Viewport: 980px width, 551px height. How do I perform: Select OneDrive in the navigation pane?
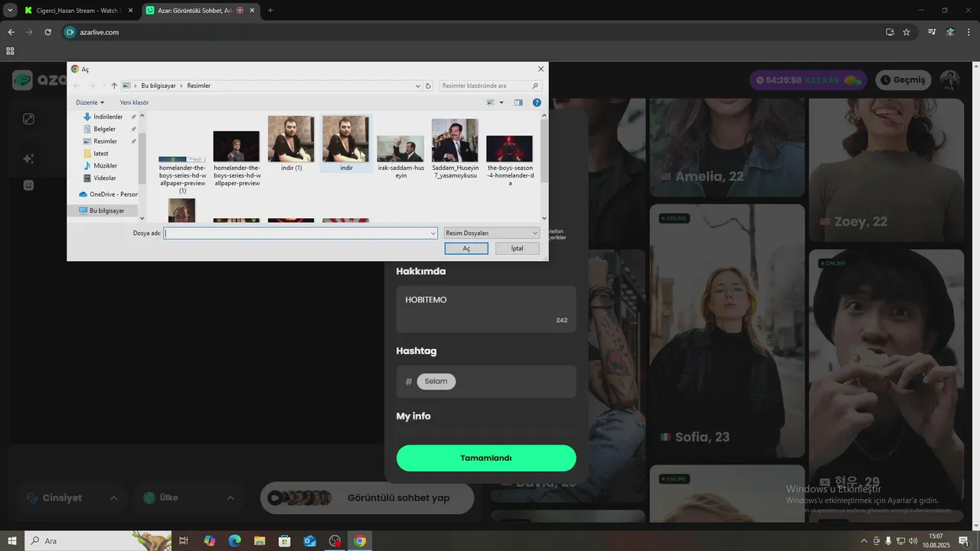click(108, 194)
